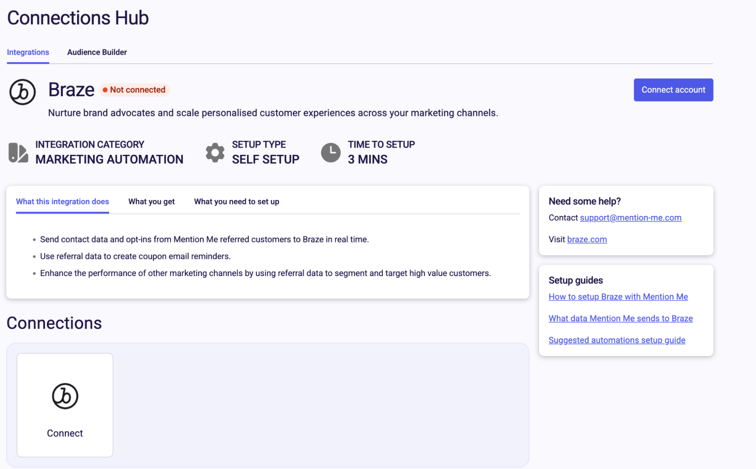
Task: Click the time to setup clock icon
Action: [331, 153]
